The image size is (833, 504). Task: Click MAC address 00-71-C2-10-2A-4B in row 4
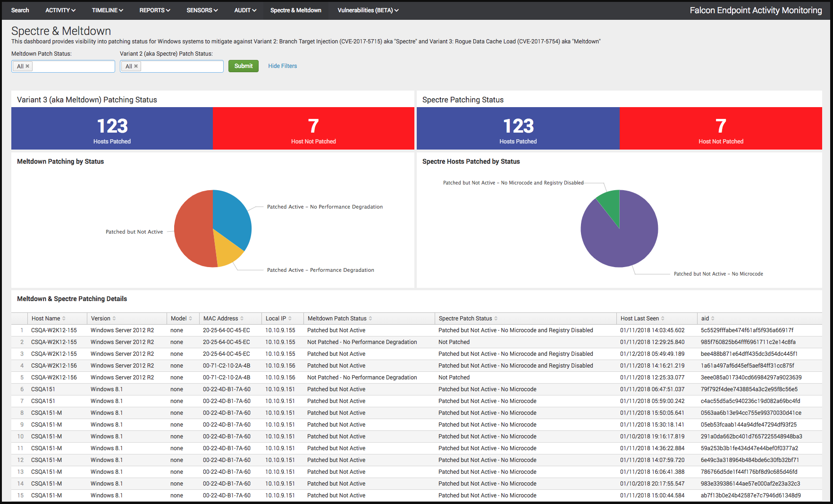click(x=227, y=366)
